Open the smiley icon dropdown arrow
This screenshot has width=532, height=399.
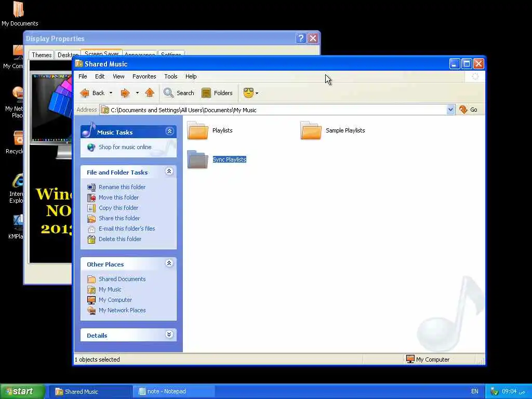[x=257, y=94]
